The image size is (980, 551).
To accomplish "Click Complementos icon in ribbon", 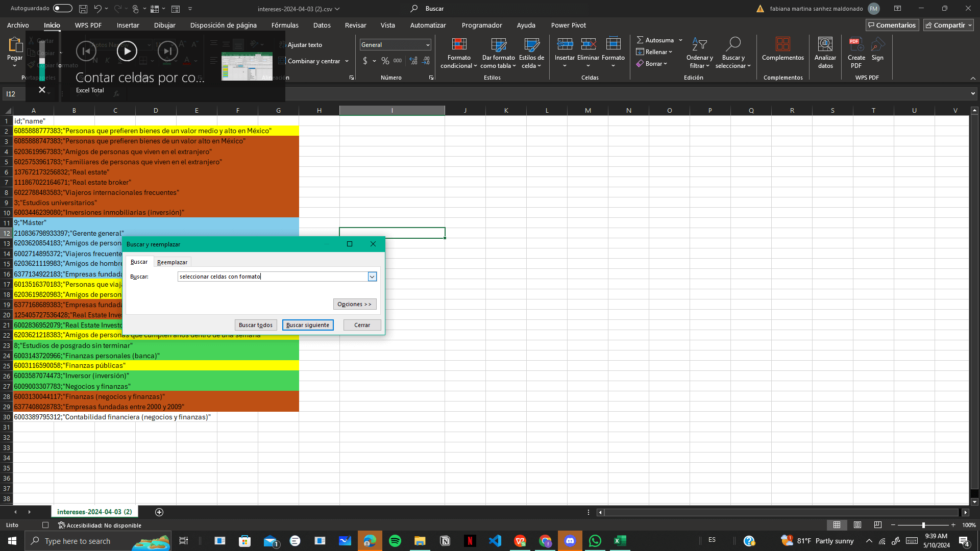I will click(782, 45).
